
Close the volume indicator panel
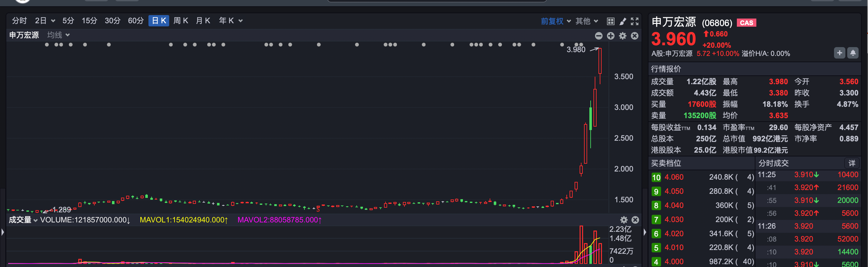click(x=635, y=220)
